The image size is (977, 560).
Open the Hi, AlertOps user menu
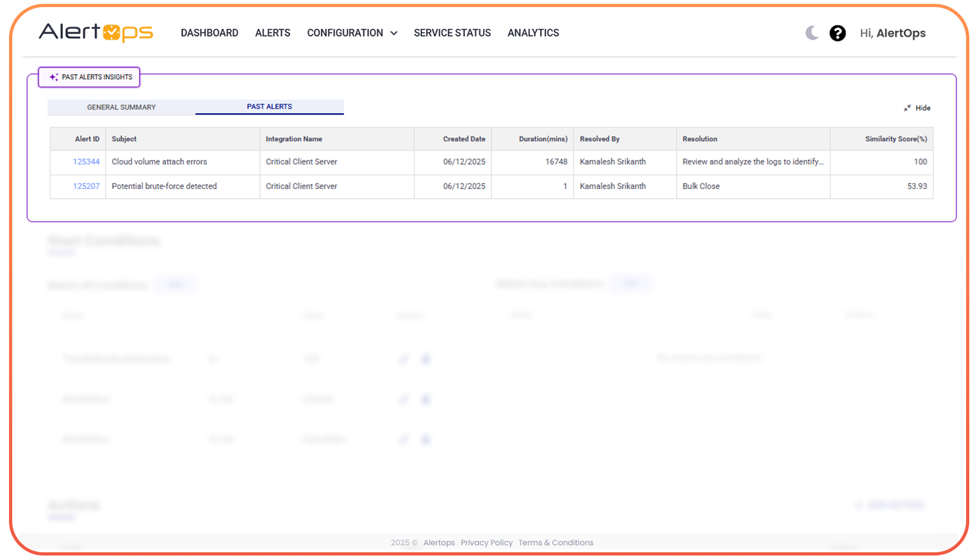893,33
